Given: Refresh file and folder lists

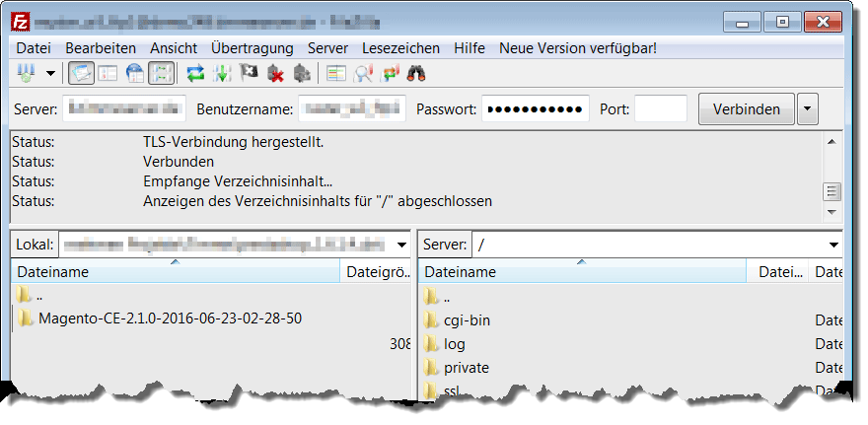Looking at the screenshot, I should [195, 73].
